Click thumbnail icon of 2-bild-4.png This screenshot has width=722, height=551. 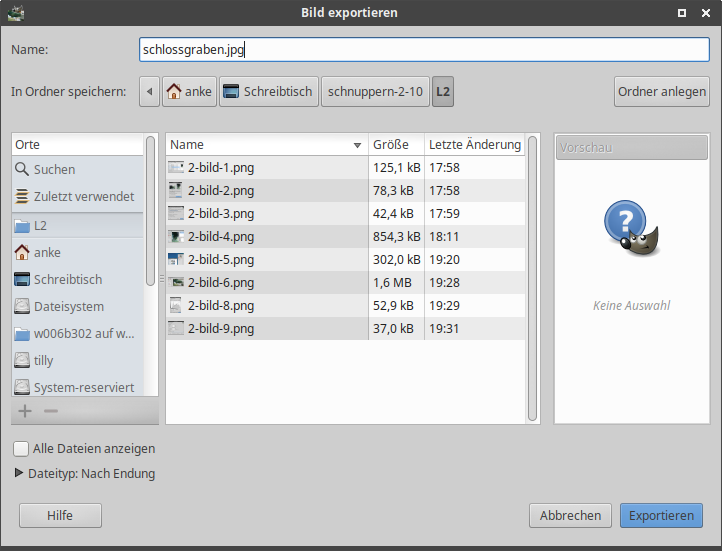[x=176, y=237]
